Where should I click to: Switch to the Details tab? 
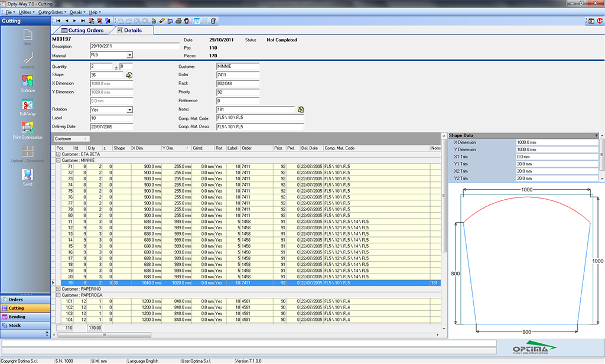pyautogui.click(x=130, y=30)
